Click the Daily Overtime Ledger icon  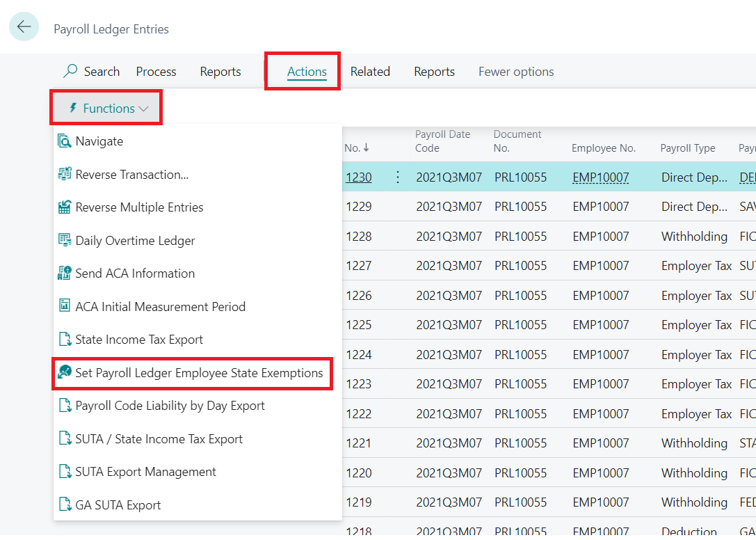[64, 240]
